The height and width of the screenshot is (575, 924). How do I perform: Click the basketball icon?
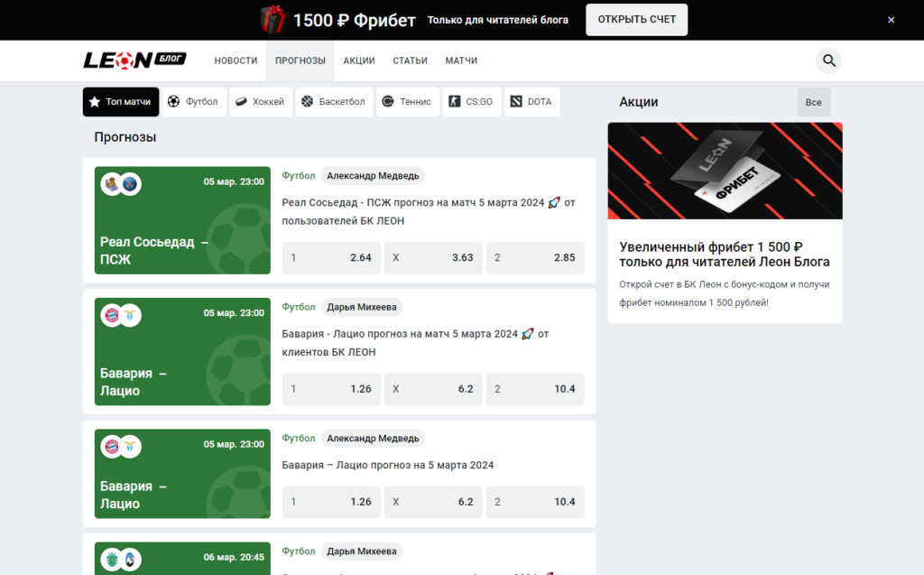tap(307, 101)
